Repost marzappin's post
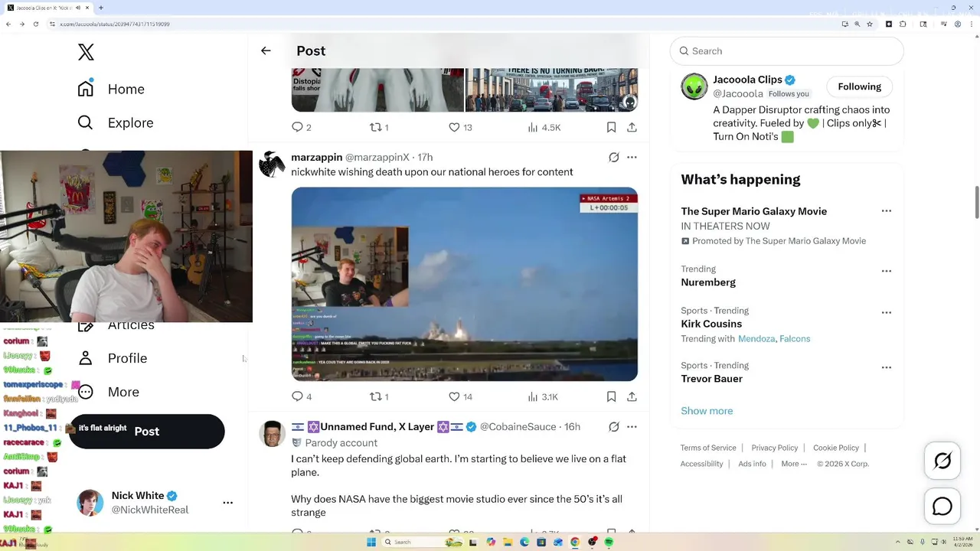This screenshot has width=980, height=551. click(x=379, y=396)
